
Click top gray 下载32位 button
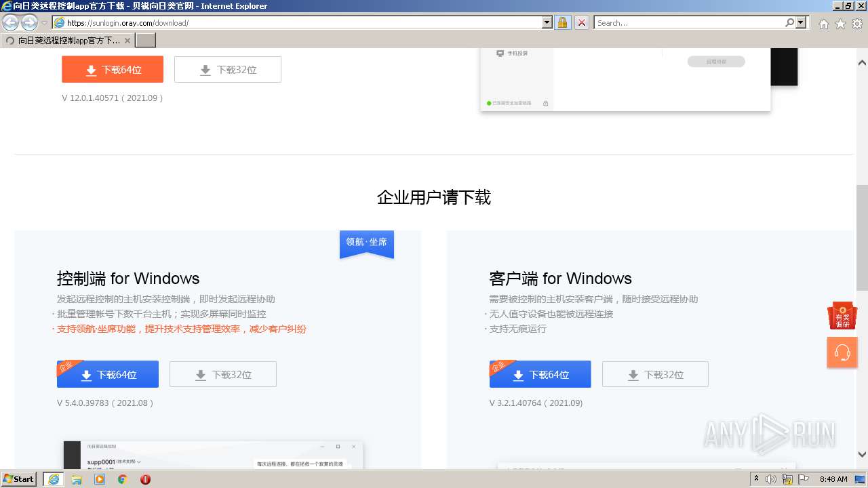(228, 69)
